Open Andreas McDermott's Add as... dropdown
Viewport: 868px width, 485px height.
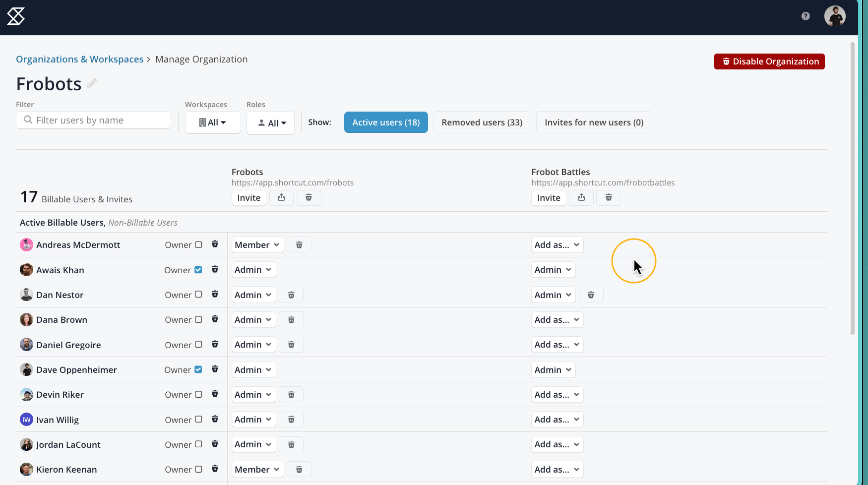click(x=557, y=245)
